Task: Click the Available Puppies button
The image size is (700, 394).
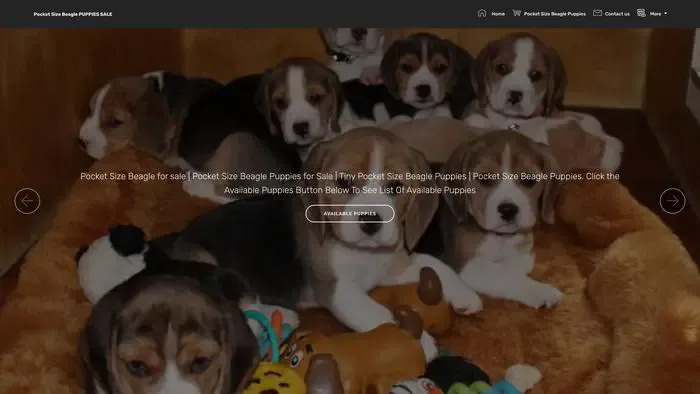Action: 350,214
